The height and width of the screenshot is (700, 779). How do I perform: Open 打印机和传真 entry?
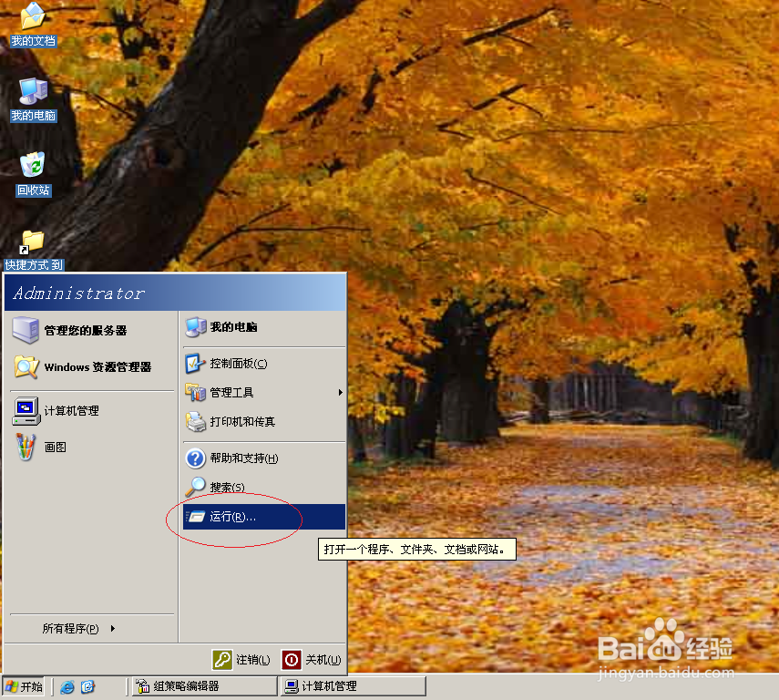264,422
